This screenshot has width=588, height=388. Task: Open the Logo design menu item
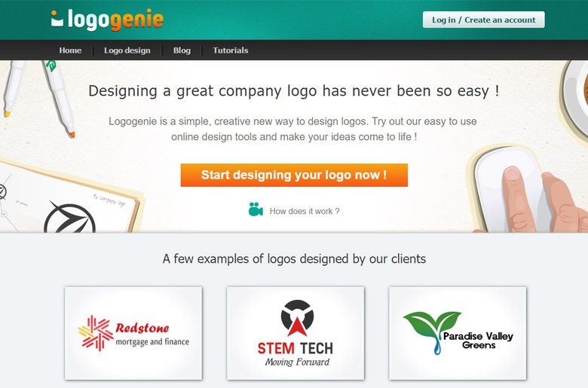(127, 50)
